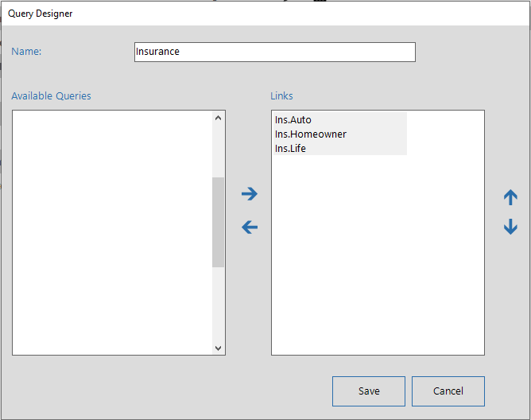Click the Available Queries scrollbar down arrow
Screen dimensions: 531x420
219,348
